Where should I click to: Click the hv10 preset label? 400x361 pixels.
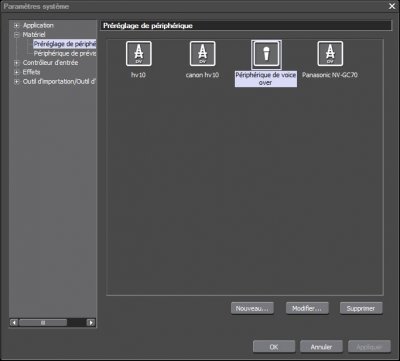[x=138, y=75]
